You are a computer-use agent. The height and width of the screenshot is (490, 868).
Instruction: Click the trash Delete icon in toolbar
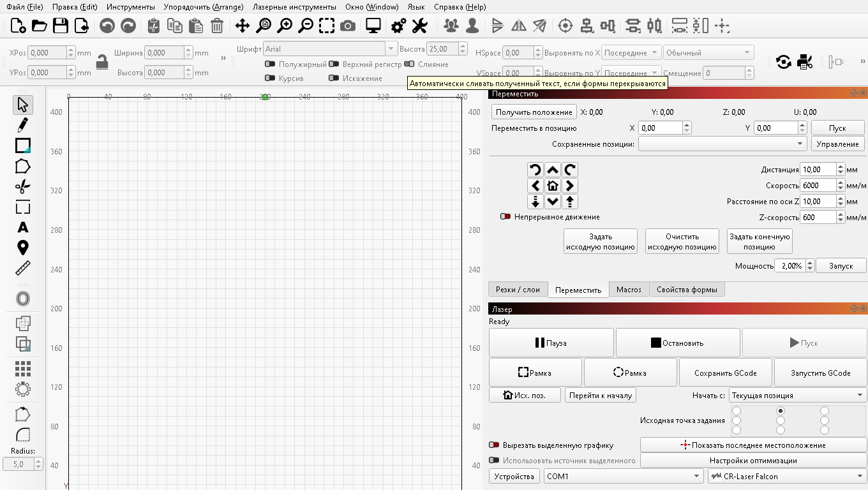(x=217, y=26)
